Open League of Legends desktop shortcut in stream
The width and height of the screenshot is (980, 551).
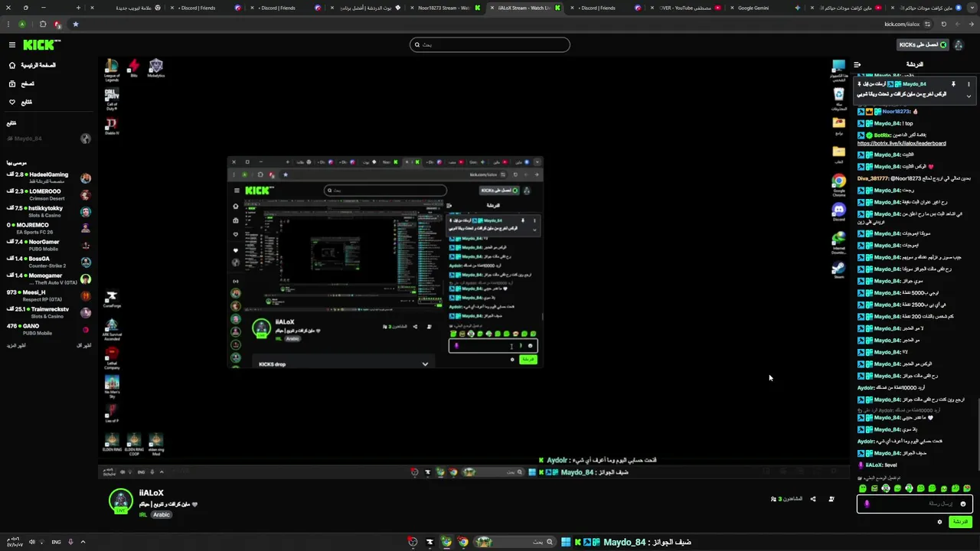tap(112, 70)
